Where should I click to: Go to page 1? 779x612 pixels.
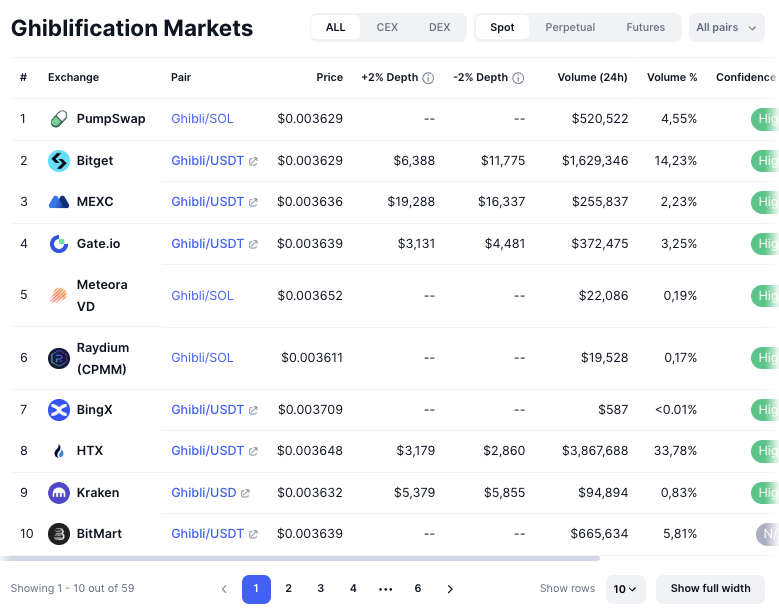(256, 589)
